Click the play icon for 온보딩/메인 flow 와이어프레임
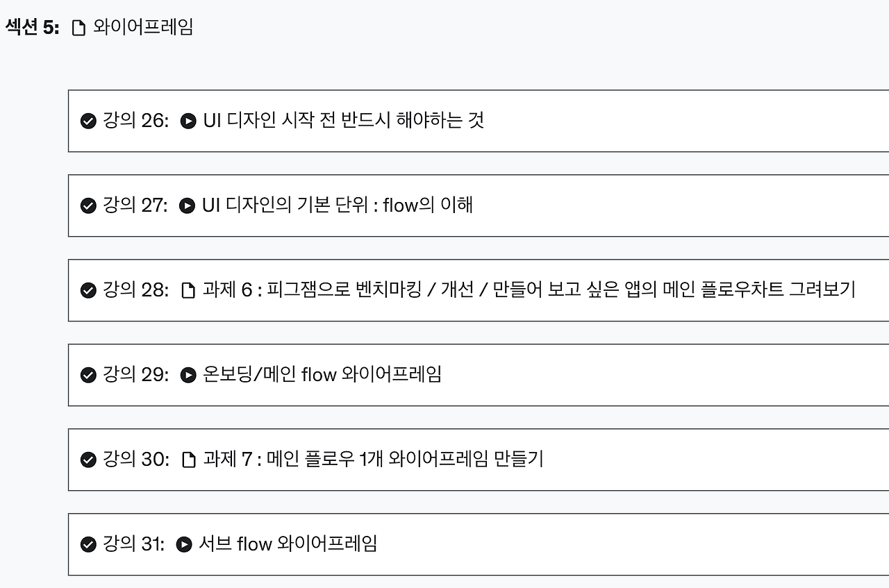889x588 pixels. pyautogui.click(x=186, y=375)
